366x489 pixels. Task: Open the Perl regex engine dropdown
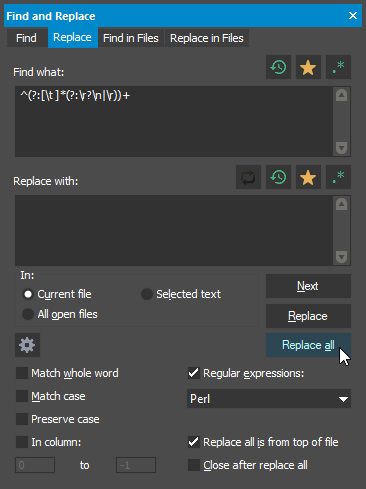(x=269, y=399)
